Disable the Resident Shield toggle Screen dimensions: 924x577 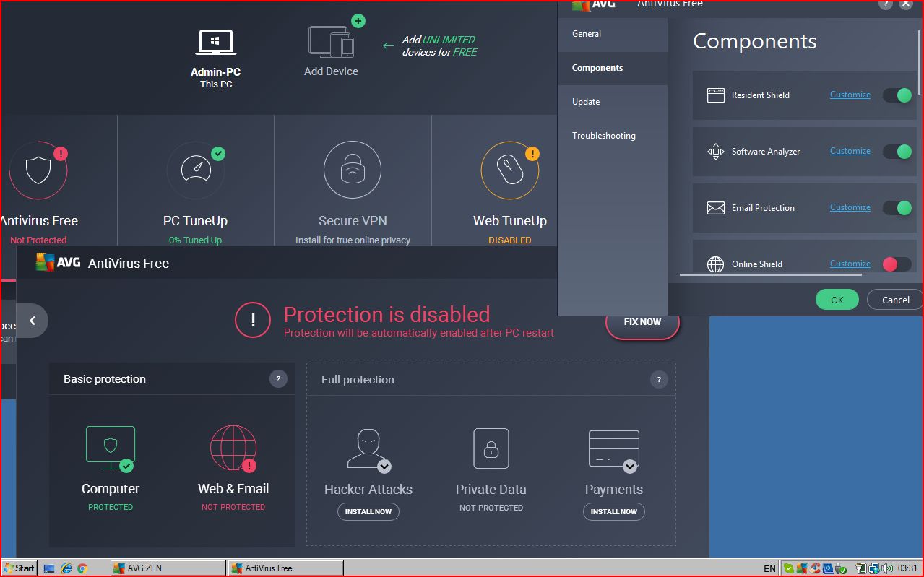click(x=897, y=95)
